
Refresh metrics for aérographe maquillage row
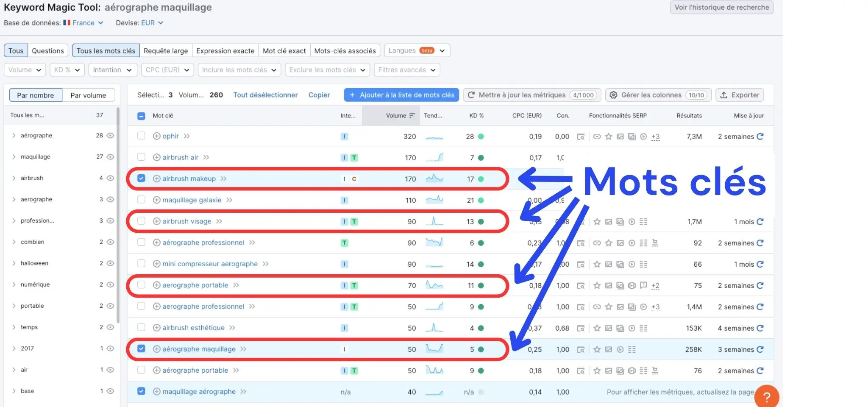(760, 349)
